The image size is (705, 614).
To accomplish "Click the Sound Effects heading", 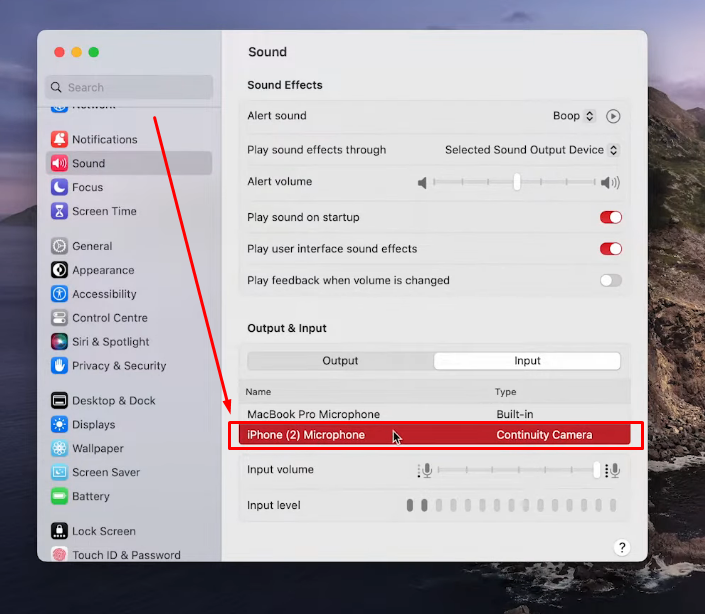I will point(285,85).
